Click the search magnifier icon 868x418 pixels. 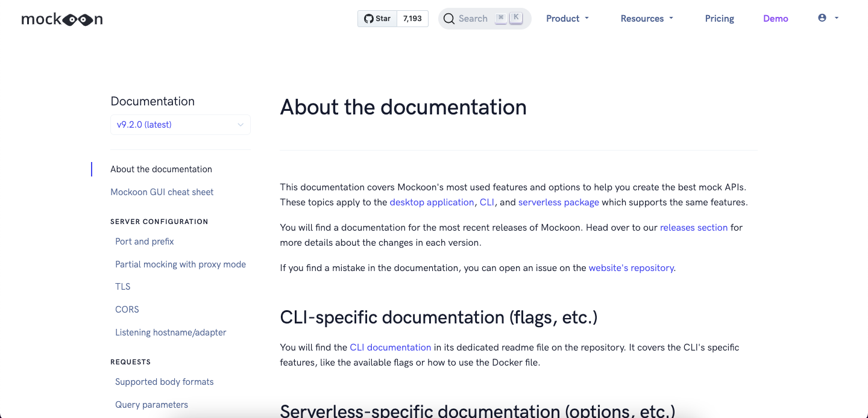(x=449, y=19)
